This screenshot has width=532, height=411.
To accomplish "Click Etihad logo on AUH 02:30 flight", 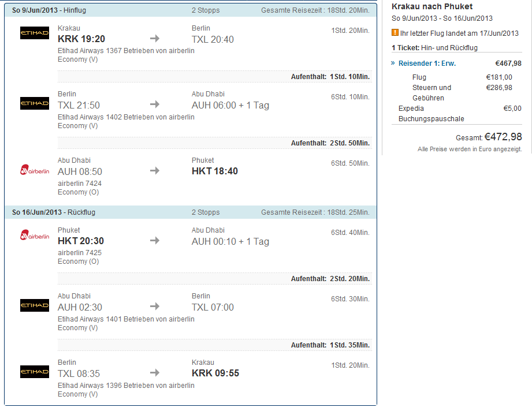I will 35,305.
